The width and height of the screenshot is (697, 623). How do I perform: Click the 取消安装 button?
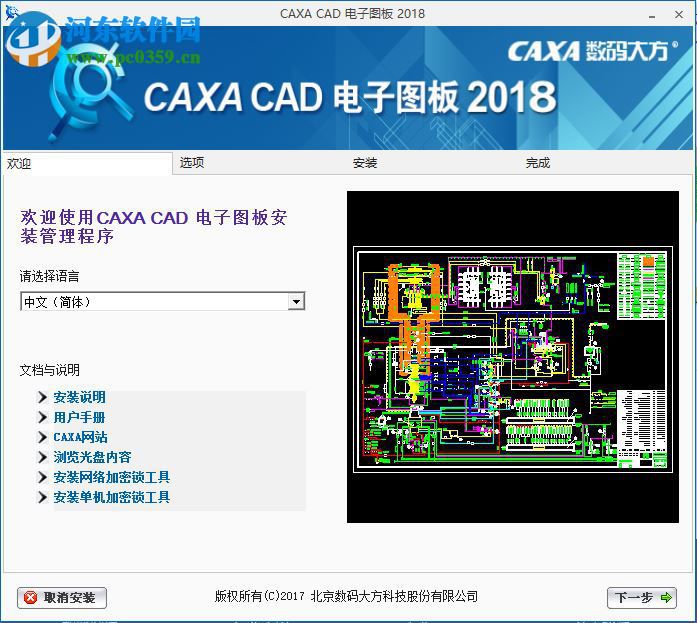62,598
